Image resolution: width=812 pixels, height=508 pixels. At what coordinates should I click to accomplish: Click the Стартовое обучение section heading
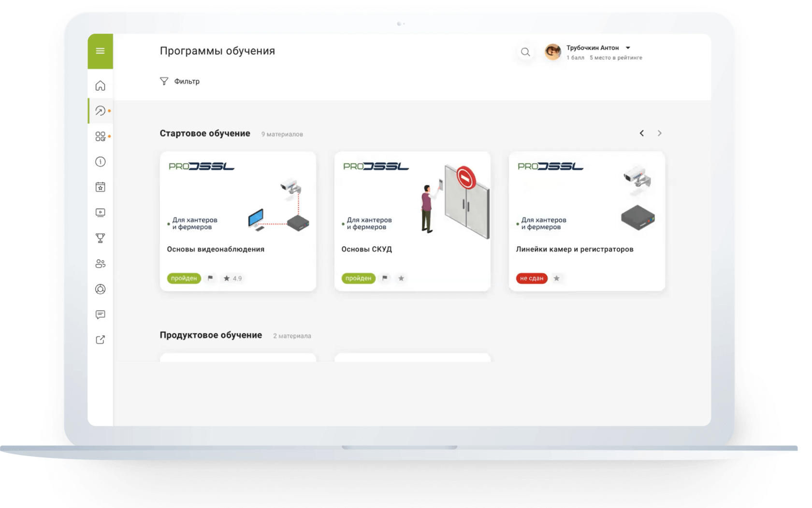205,134
